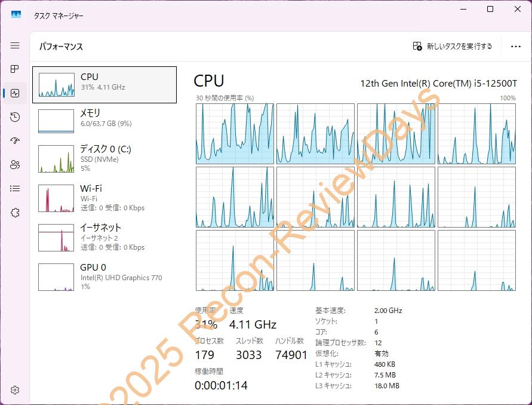Select the メモリ performance item
The image size is (532, 405).
click(104, 121)
